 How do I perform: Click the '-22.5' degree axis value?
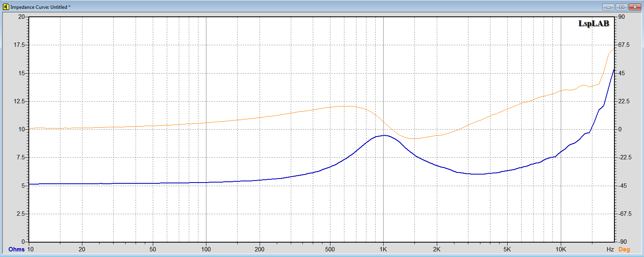(625, 157)
